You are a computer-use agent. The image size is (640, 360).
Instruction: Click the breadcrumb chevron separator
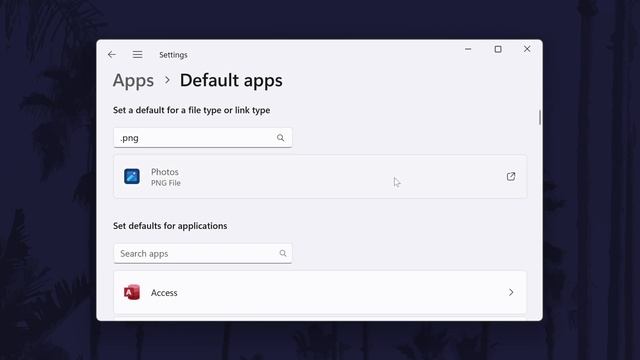click(x=167, y=80)
